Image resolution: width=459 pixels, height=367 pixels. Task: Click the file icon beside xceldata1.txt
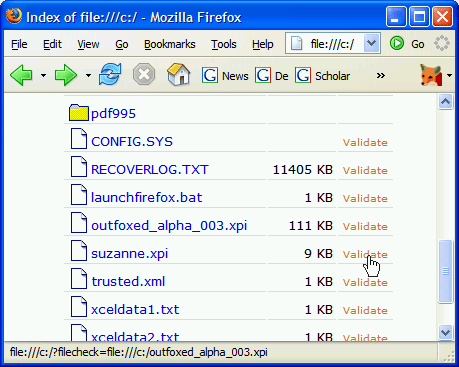pyautogui.click(x=79, y=306)
